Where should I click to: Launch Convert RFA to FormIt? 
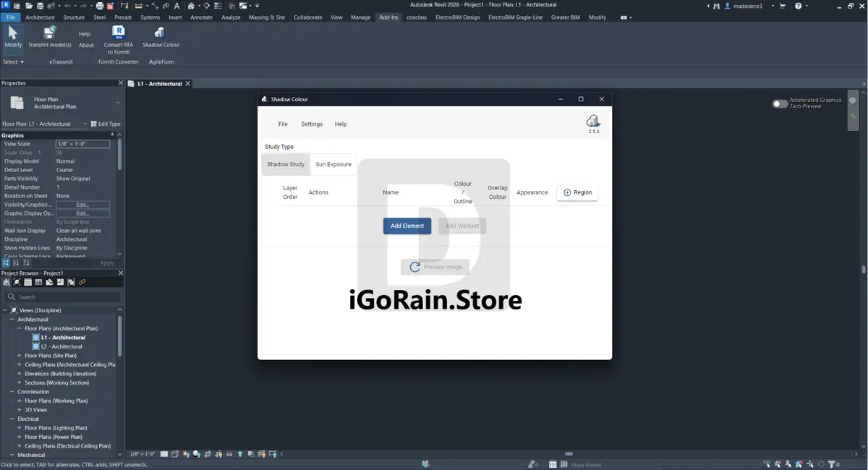[119, 40]
